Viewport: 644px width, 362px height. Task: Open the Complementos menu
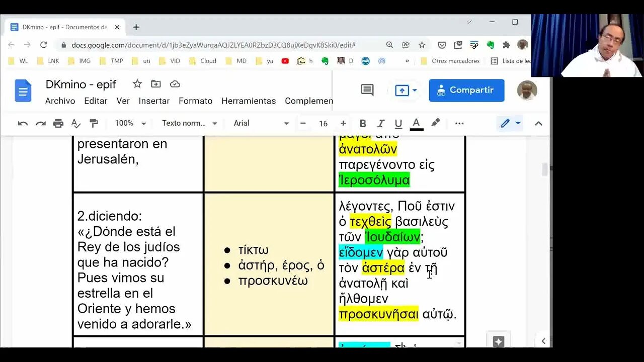pyautogui.click(x=309, y=101)
